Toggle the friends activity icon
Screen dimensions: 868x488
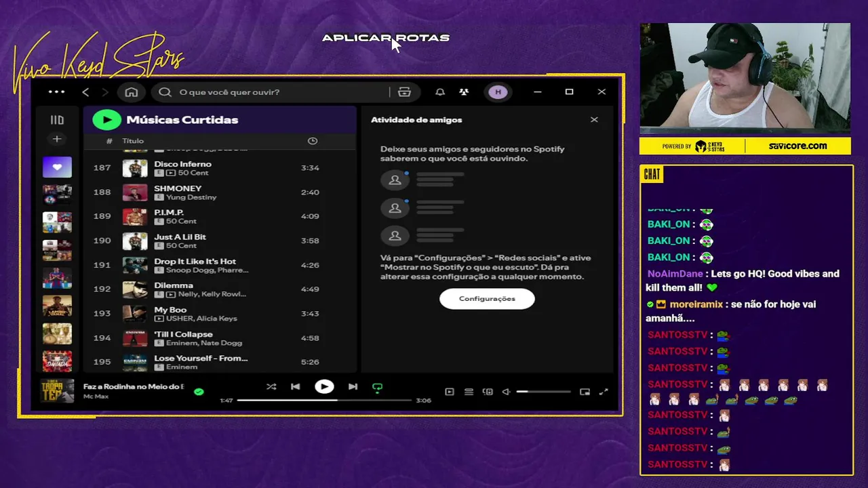point(464,92)
